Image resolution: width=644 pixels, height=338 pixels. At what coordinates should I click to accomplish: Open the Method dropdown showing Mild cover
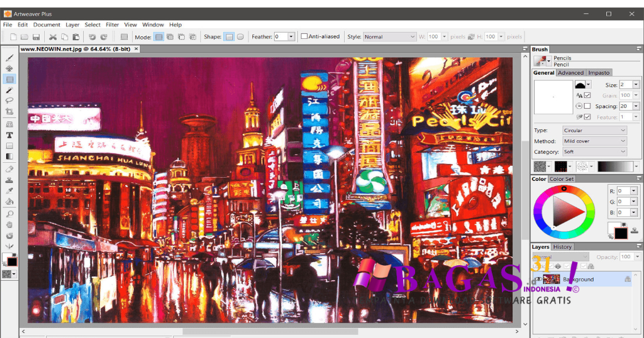coord(594,141)
